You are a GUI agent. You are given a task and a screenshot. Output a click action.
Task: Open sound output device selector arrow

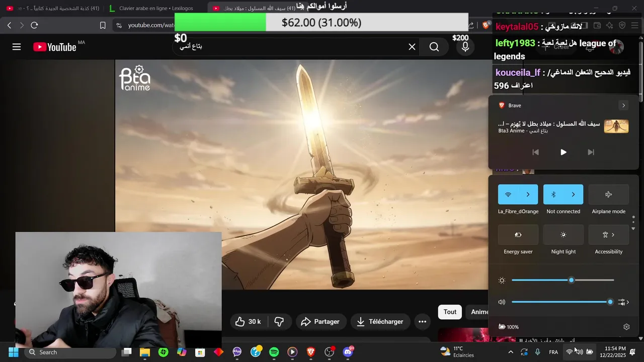pos(624,302)
